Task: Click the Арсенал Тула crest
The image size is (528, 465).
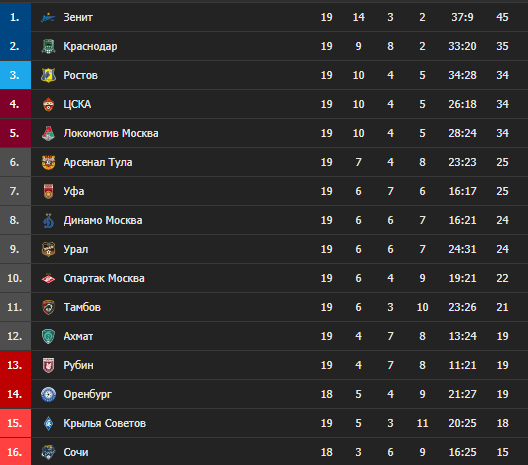Action: coord(48,162)
